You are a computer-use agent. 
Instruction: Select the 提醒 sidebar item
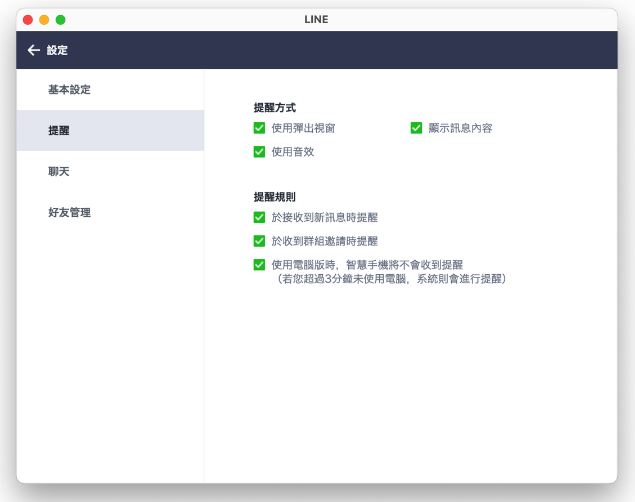click(110, 130)
